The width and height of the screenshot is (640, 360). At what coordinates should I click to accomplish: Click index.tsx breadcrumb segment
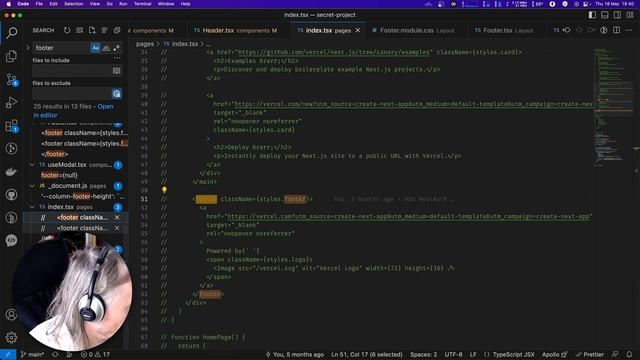point(181,44)
